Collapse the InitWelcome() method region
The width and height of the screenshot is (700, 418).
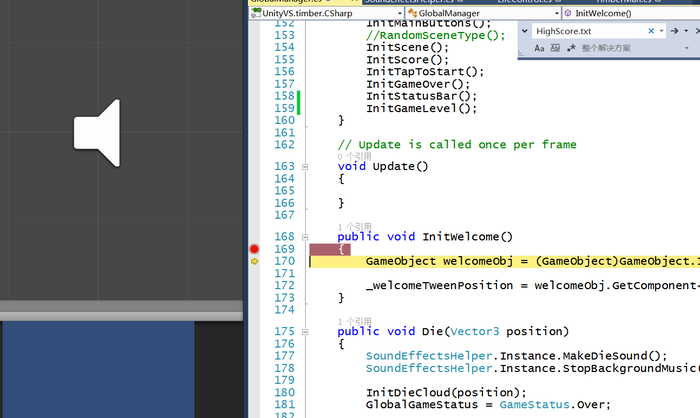click(305, 237)
